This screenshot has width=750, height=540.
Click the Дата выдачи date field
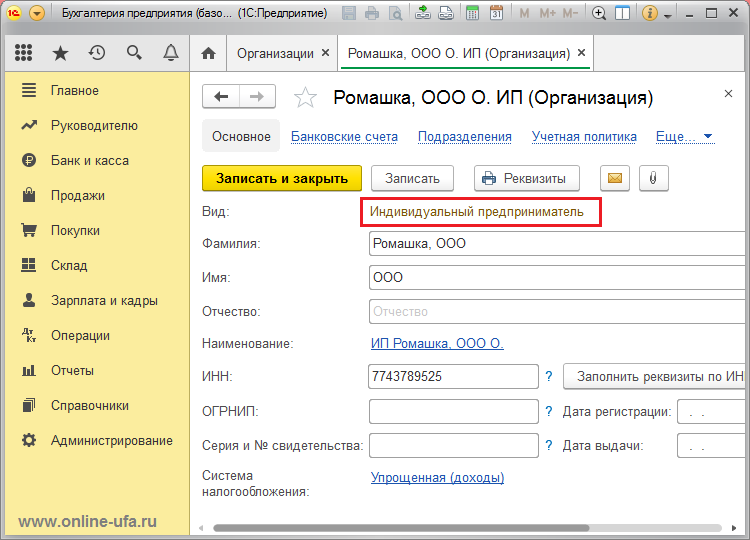pos(713,445)
